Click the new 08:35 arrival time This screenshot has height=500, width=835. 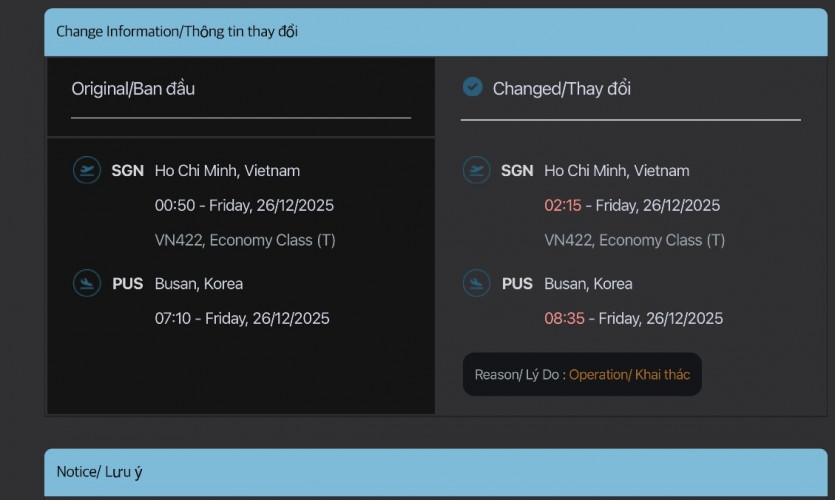(x=563, y=319)
